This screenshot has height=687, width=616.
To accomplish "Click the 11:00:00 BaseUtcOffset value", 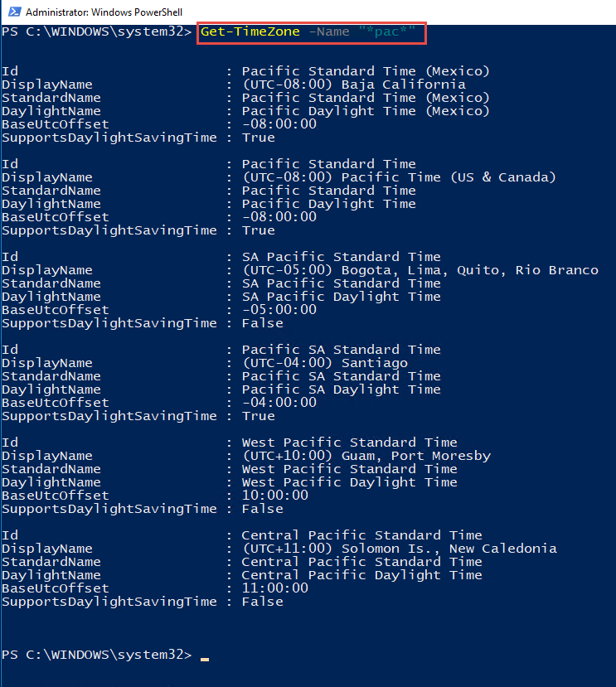I will [275, 588].
